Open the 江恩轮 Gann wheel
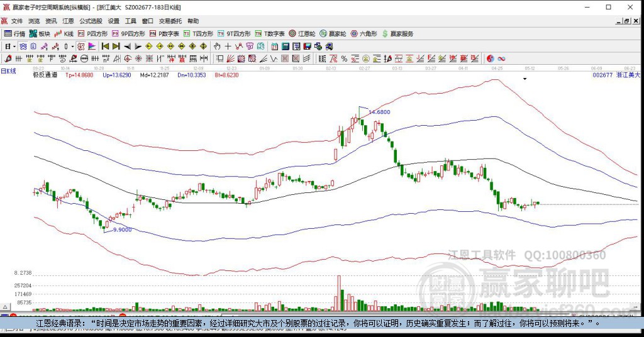Viewport: 644px width, 337px height. (302, 34)
